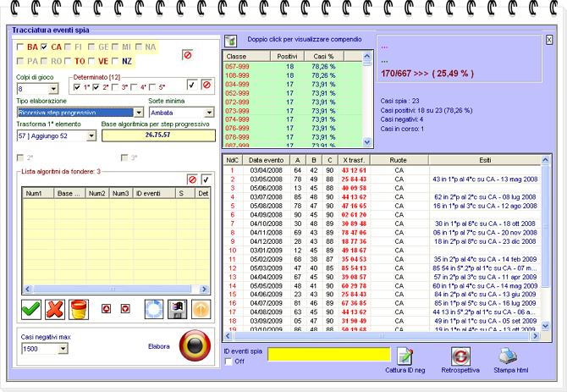Click the green checkmark confirm icon
This screenshot has width=567, height=392.
point(31,309)
